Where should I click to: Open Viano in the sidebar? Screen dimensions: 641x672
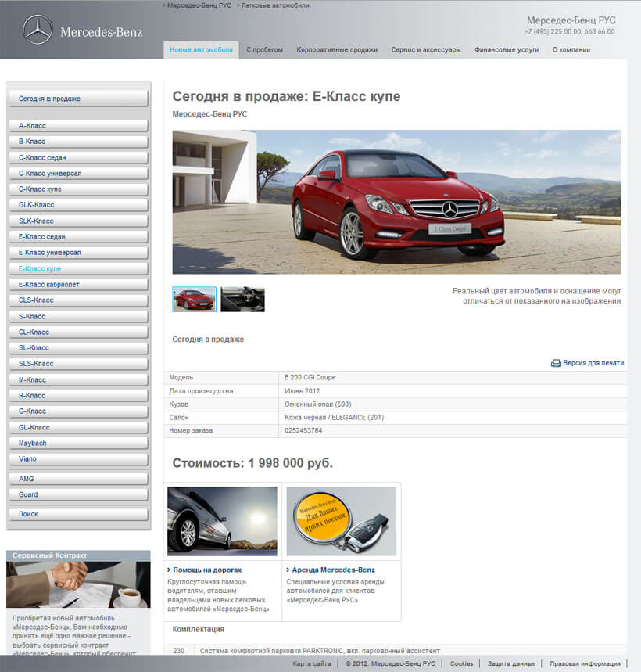point(78,459)
